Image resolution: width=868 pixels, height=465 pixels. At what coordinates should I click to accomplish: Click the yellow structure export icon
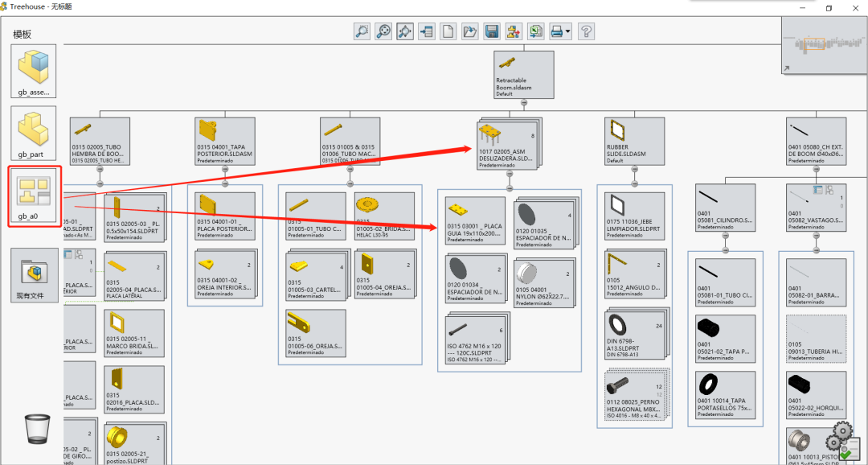click(x=514, y=31)
